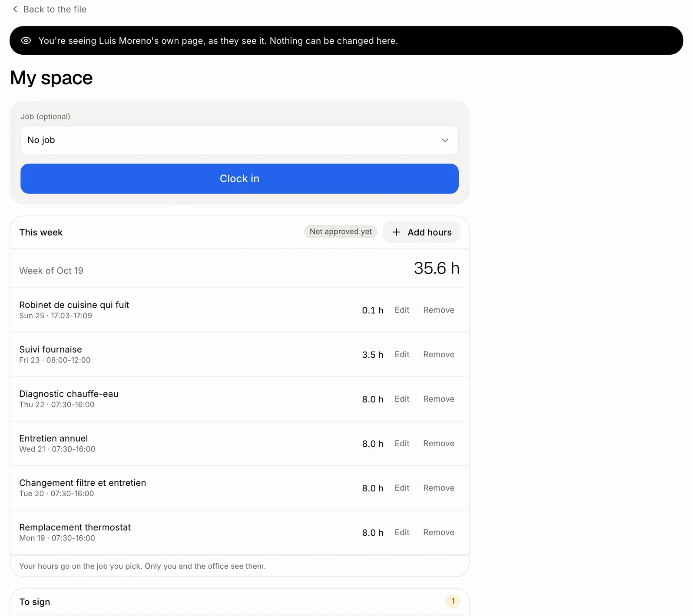
Task: Remove the Changement filtre et entretien entry
Action: pyautogui.click(x=439, y=488)
